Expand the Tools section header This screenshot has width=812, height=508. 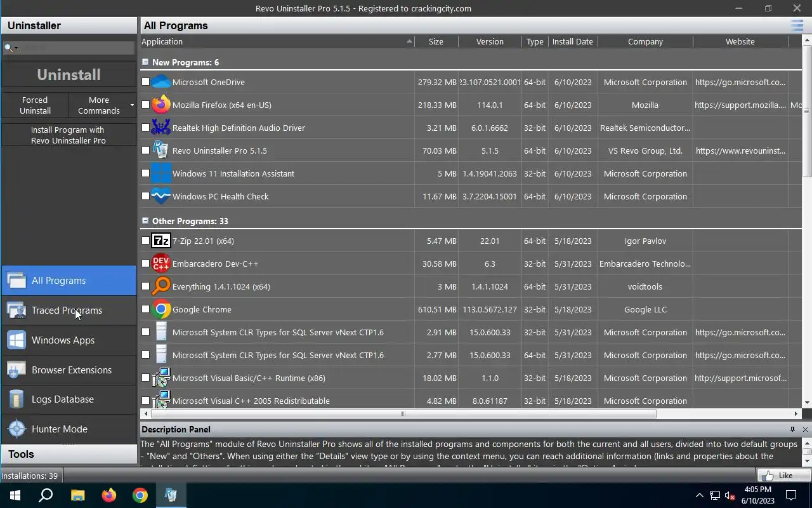coord(69,455)
